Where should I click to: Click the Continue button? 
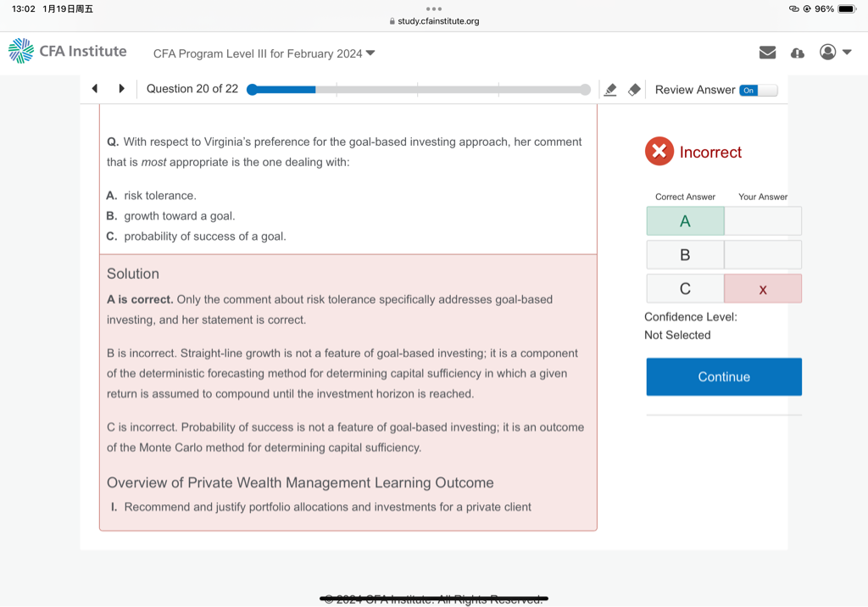(724, 376)
